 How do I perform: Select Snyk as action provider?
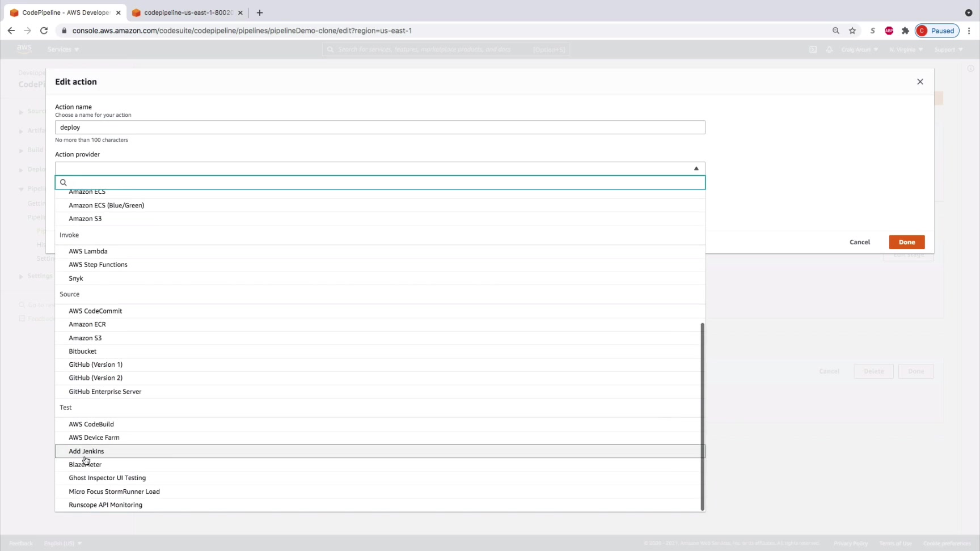(380, 278)
